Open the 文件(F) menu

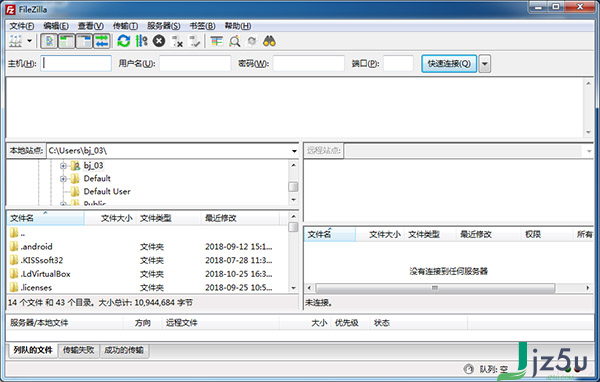click(22, 26)
